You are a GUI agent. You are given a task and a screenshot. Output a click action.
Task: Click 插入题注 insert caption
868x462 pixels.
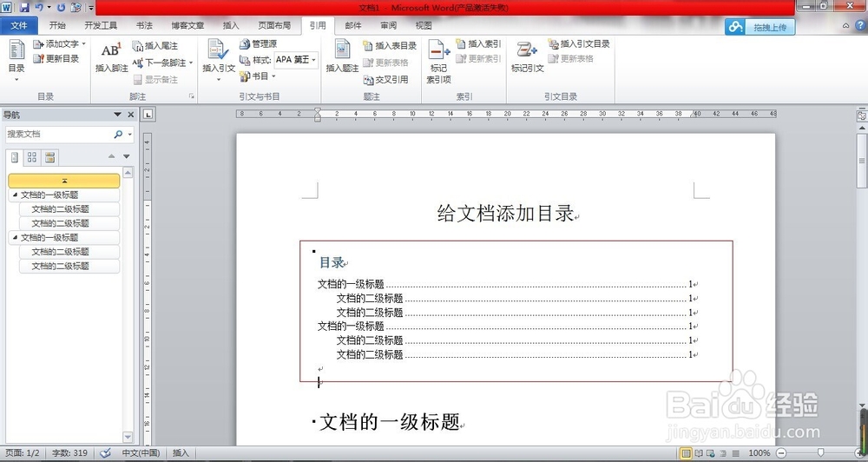tap(342, 56)
